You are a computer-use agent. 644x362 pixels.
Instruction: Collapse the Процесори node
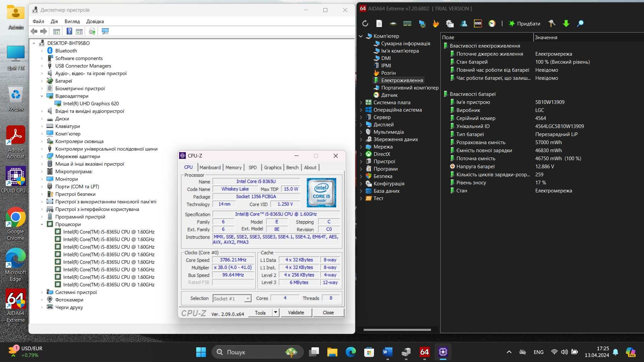(x=42, y=224)
